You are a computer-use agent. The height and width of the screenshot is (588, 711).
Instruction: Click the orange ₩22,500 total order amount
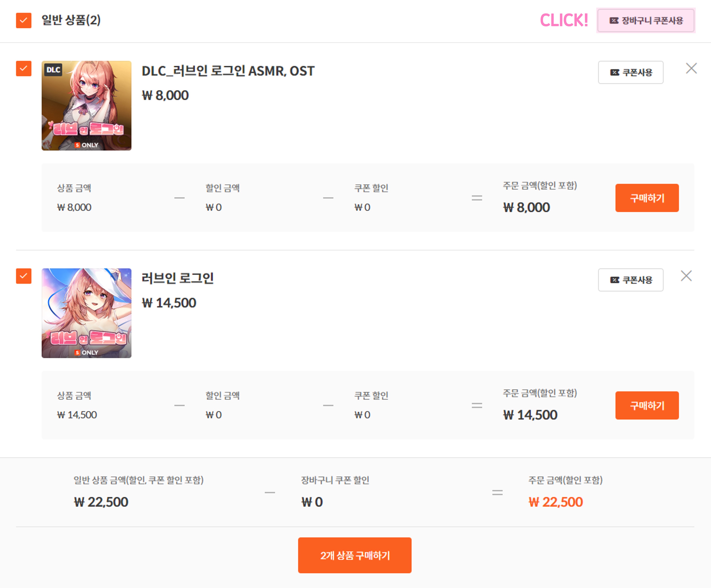[x=555, y=502]
